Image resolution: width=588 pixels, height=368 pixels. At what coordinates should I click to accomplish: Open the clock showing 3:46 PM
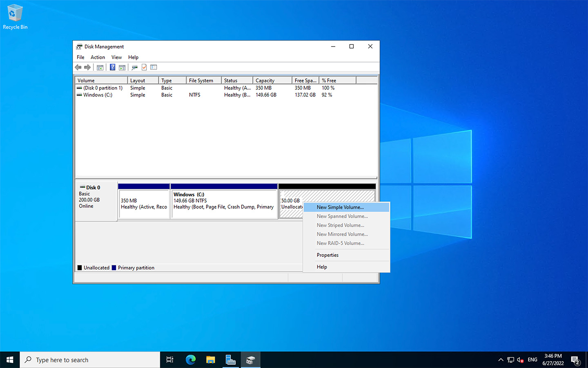point(553,360)
